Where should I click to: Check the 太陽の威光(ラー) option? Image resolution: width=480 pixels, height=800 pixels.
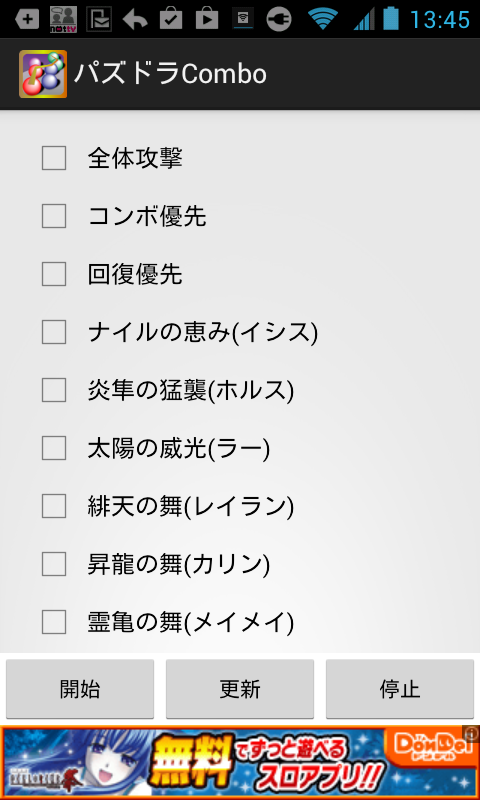(54, 448)
